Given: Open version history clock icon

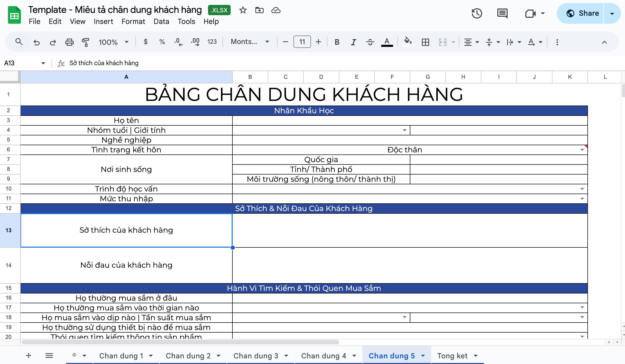Looking at the screenshot, I should pyautogui.click(x=477, y=13).
